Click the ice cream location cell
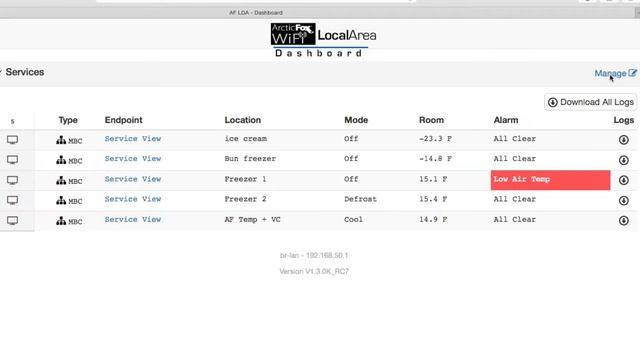The image size is (640, 360). pyautogui.click(x=245, y=139)
